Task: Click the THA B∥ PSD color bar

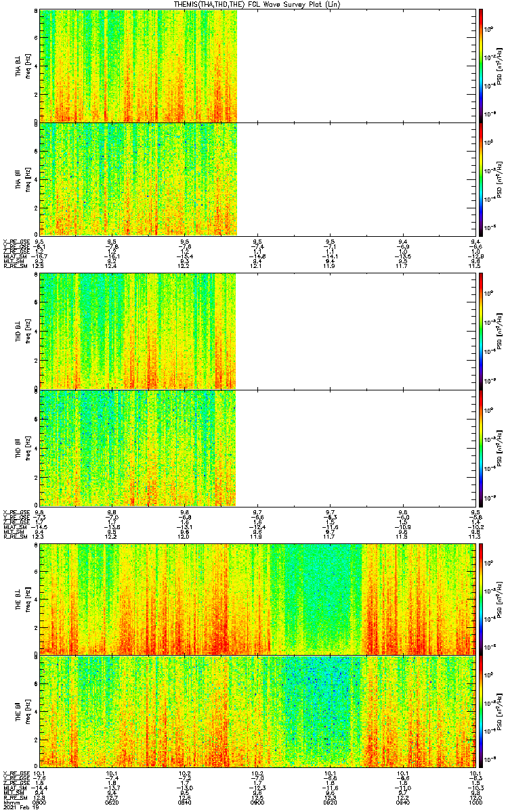Action: [481, 179]
